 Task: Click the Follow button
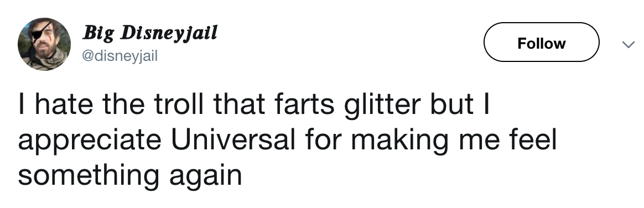541,42
